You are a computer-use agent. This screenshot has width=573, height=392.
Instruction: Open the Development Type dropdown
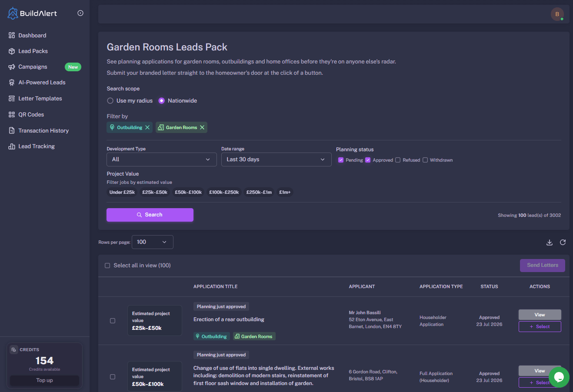162,159
